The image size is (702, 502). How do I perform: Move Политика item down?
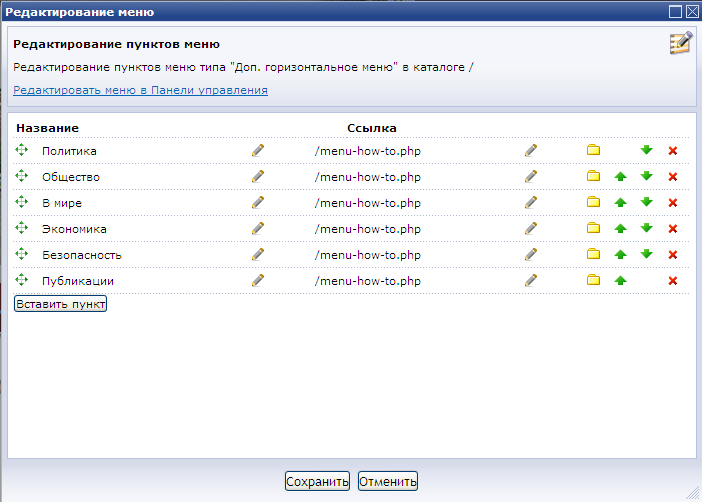pyautogui.click(x=646, y=150)
